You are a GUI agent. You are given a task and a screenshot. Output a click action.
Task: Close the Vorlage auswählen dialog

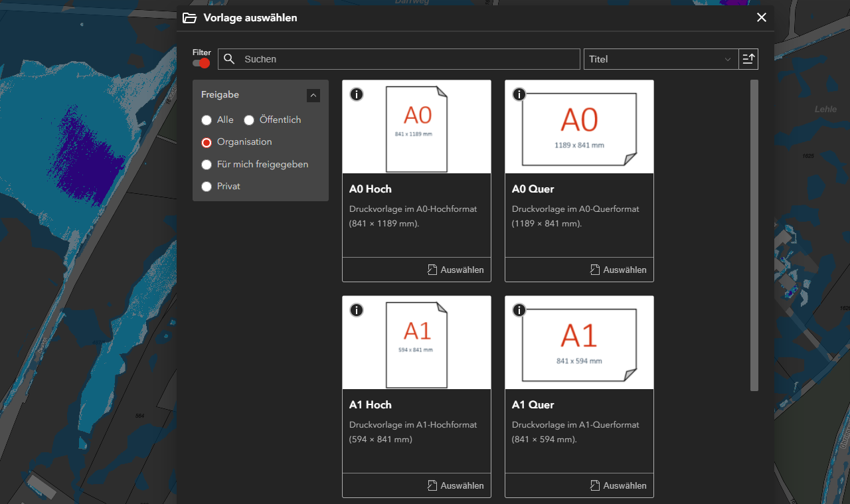point(762,18)
